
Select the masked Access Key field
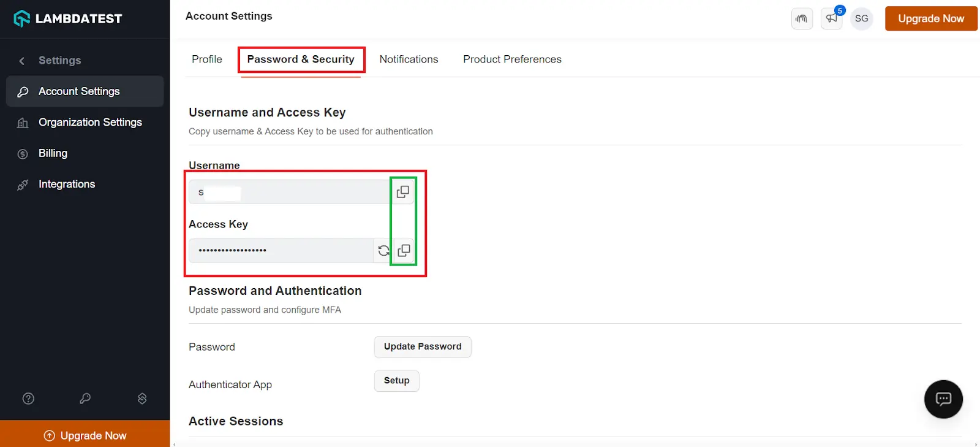point(282,250)
